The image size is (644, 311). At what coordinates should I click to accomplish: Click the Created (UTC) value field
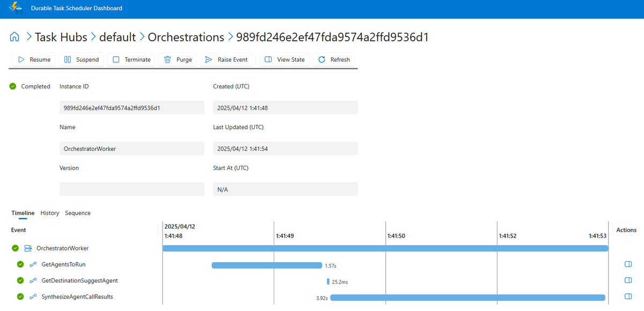286,108
